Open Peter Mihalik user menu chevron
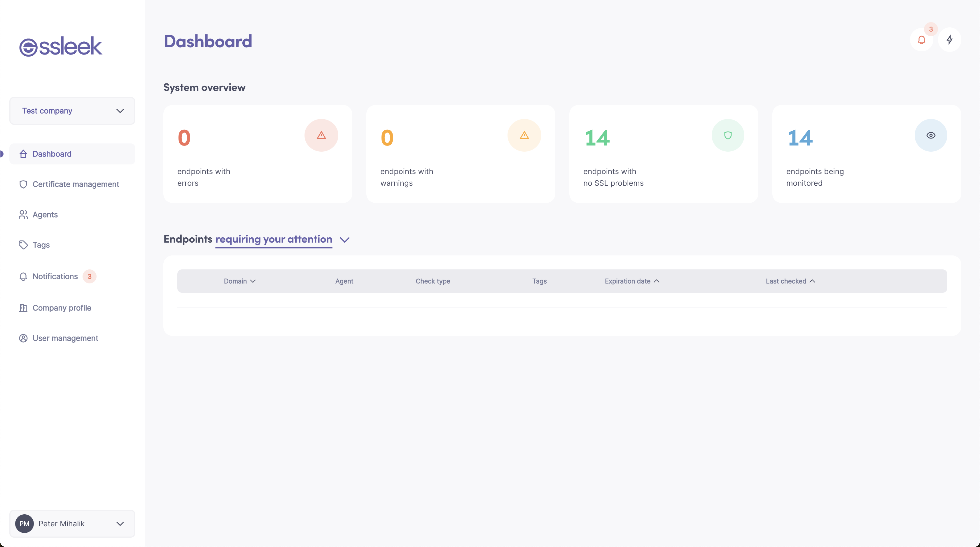980x547 pixels. point(120,523)
